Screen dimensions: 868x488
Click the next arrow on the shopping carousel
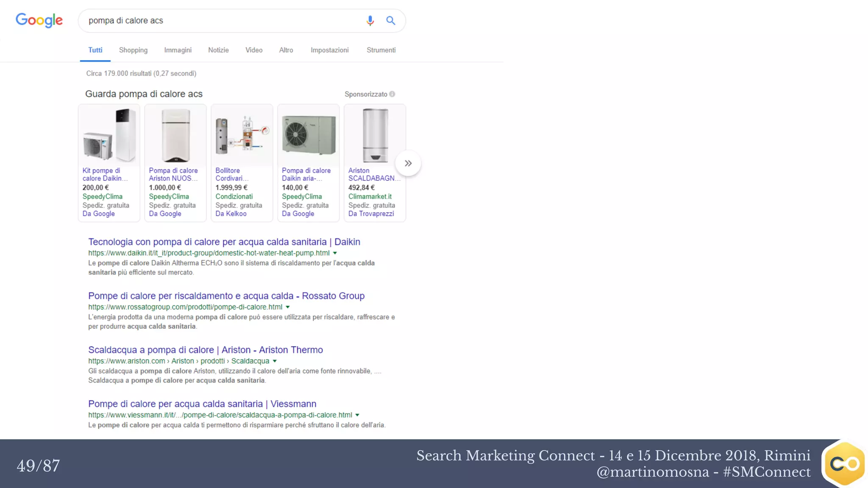[408, 163]
